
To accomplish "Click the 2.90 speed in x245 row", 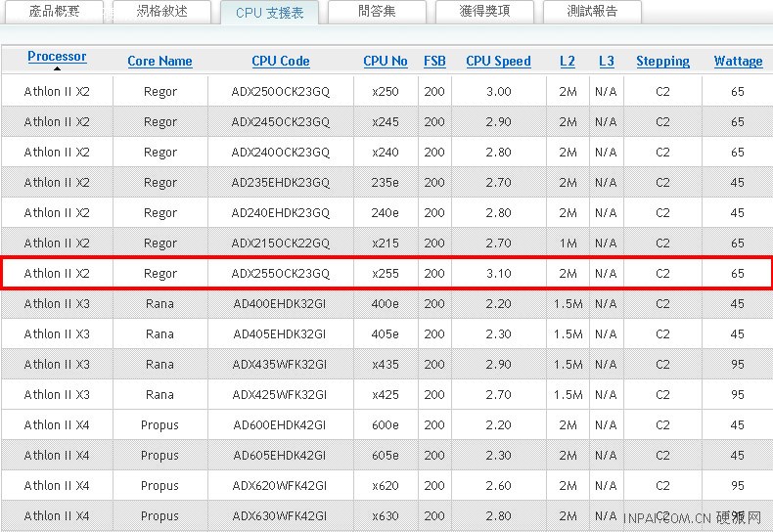I will [x=499, y=121].
